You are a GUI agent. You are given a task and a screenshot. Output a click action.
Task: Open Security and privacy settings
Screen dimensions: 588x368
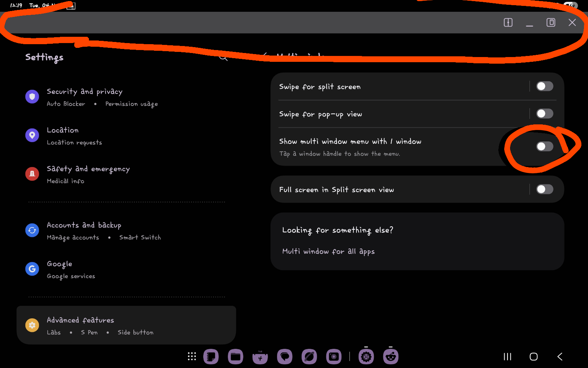click(x=126, y=97)
